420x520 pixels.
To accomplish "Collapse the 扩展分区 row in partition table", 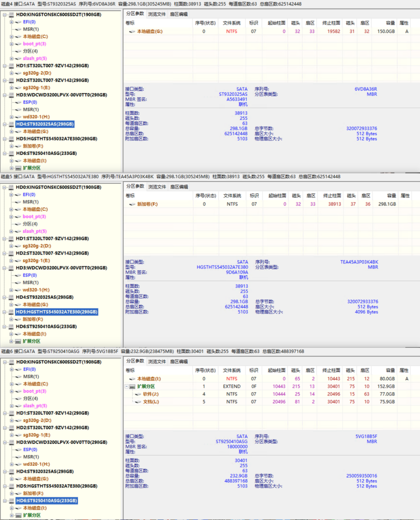I will [x=127, y=386].
